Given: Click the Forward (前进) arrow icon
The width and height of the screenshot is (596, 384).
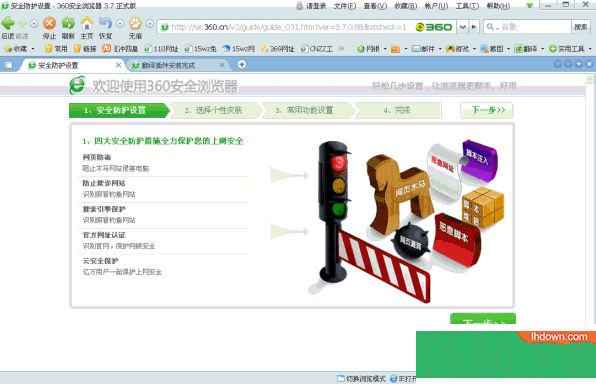Looking at the screenshot, I should pos(22,24).
